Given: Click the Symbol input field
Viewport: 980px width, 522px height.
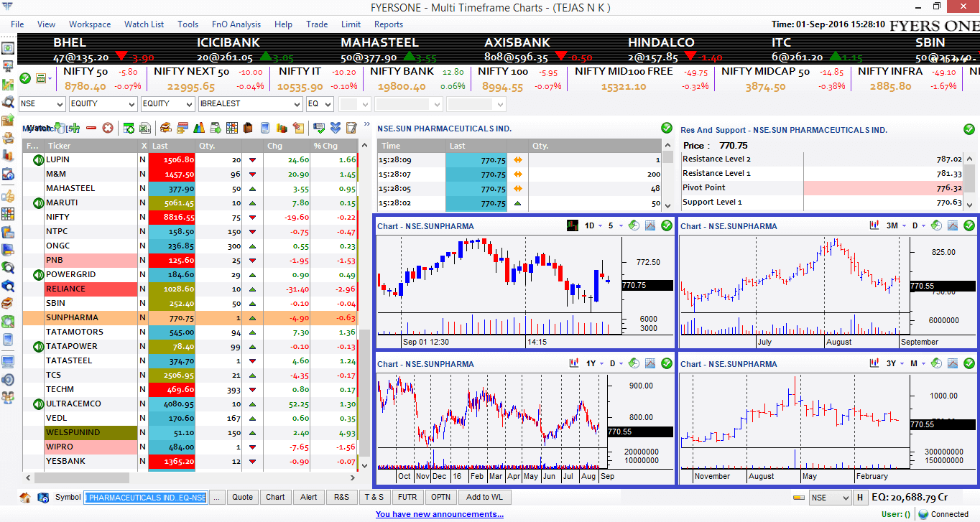Looking at the screenshot, I should [x=146, y=497].
